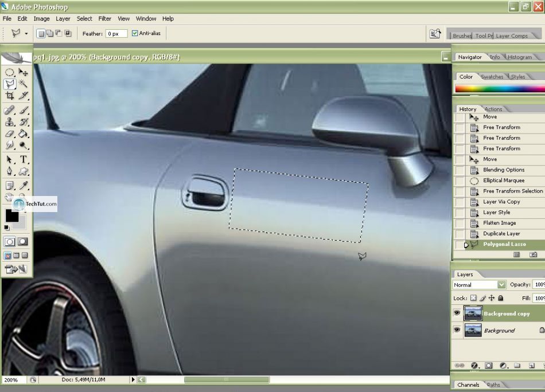The image size is (545, 392).
Task: Create new snapshot camera icon in History
Action: (533, 254)
